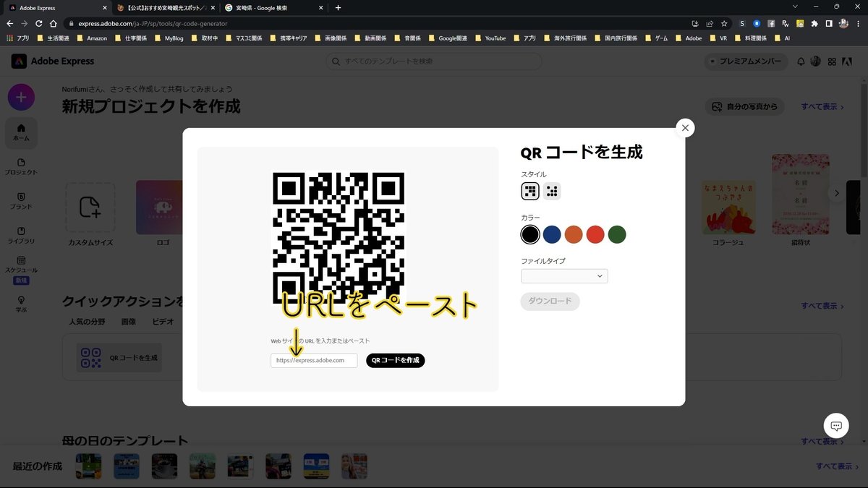Image resolution: width=868 pixels, height=488 pixels.
Task: Open the extensions puzzle icon
Action: pos(814,23)
